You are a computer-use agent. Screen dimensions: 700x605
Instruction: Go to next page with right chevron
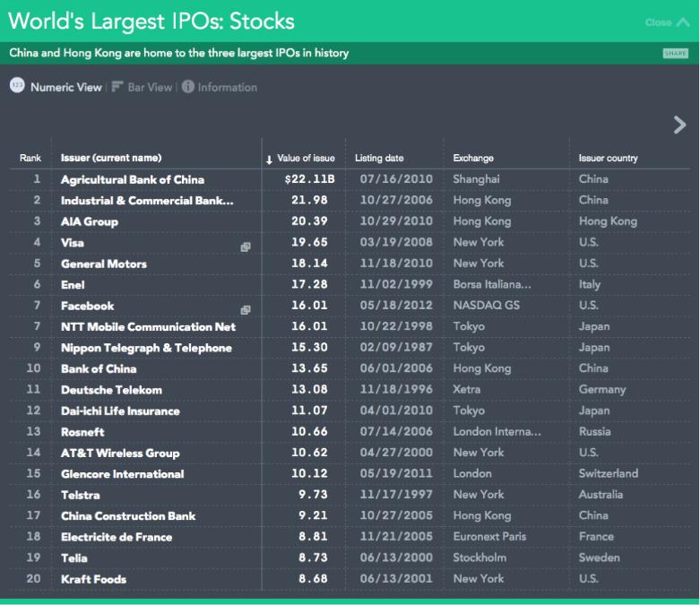click(x=679, y=125)
